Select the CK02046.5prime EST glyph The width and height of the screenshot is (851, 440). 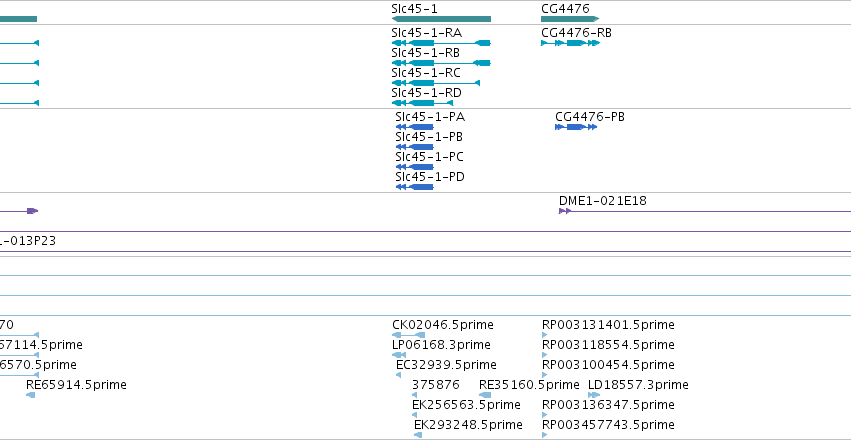click(408, 335)
